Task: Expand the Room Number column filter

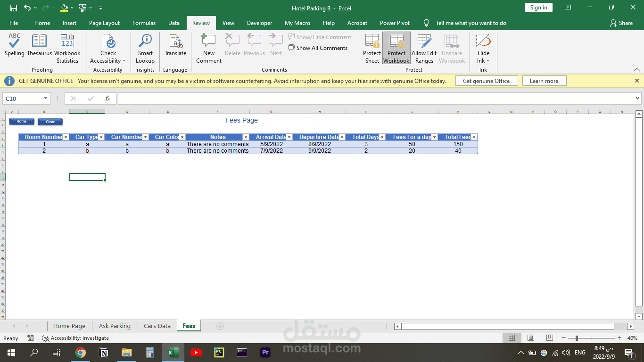Action: [66, 137]
